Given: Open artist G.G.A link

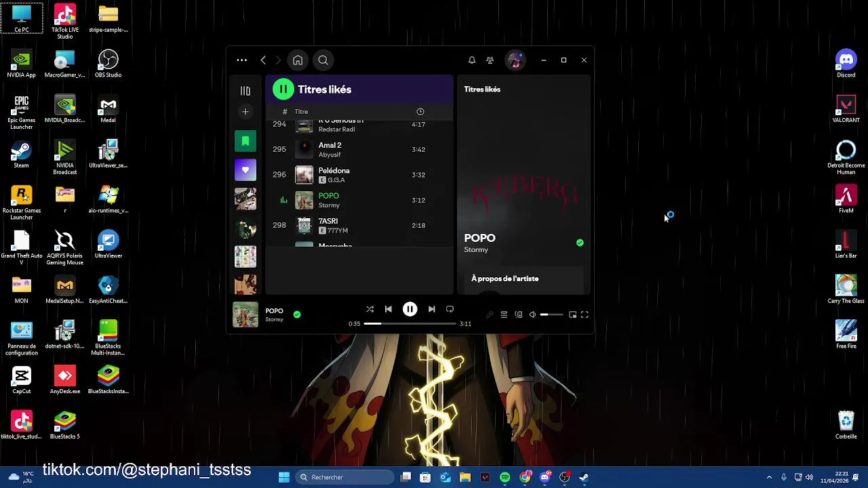Looking at the screenshot, I should pyautogui.click(x=336, y=180).
